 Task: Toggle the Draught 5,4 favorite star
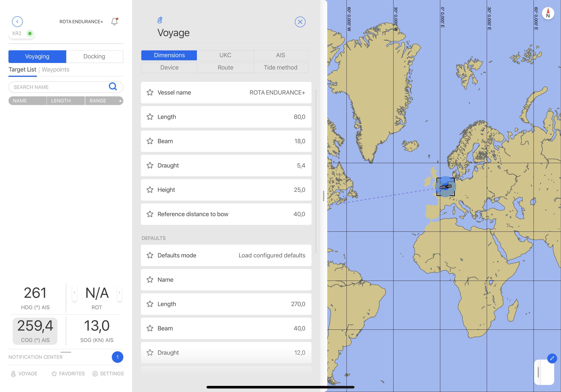point(150,165)
